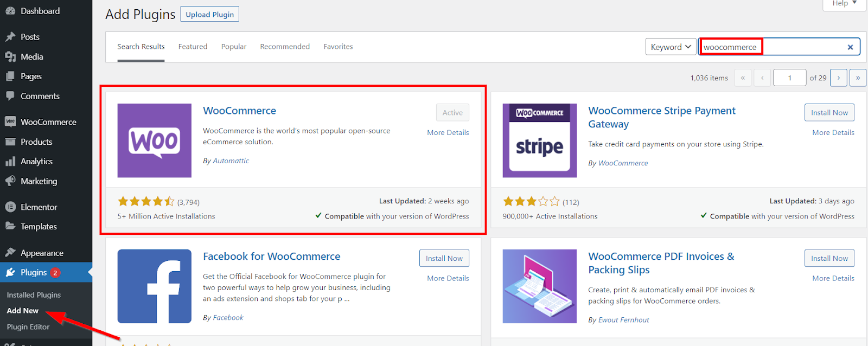The height and width of the screenshot is (346, 868).
Task: Open the PDF Invoices plugin thumbnail
Action: tap(540, 286)
